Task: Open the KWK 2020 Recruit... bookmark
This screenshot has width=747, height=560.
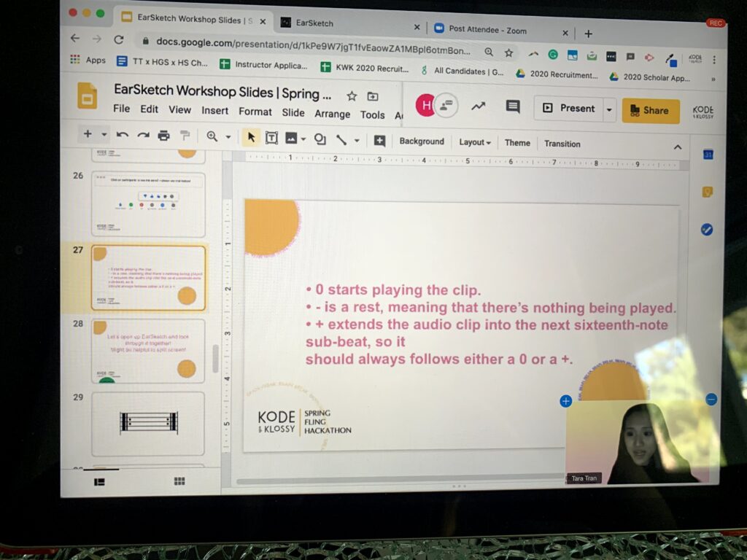Action: click(x=365, y=68)
